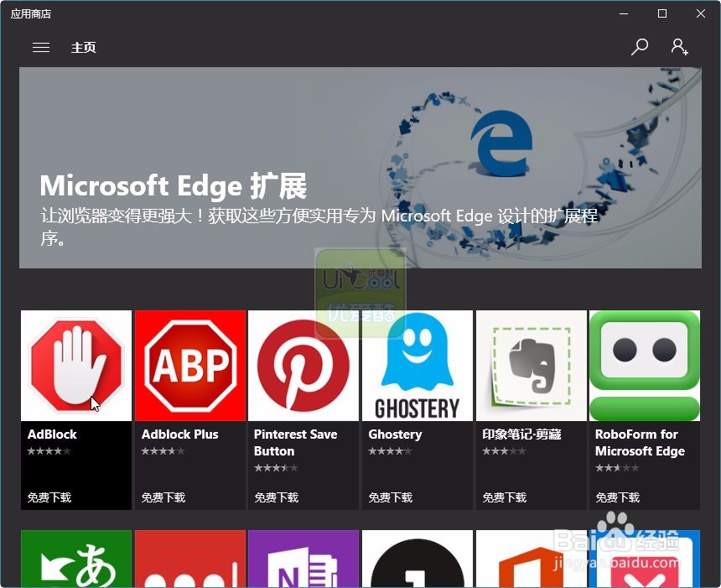Click the banner description text 让浏览器变得更强大
Image resolution: width=721 pixels, height=588 pixels.
point(319,226)
